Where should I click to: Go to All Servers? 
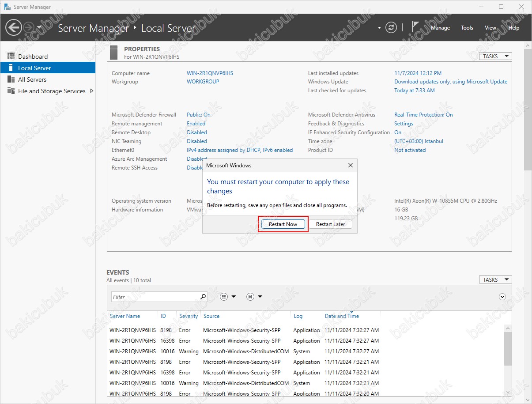[48, 79]
